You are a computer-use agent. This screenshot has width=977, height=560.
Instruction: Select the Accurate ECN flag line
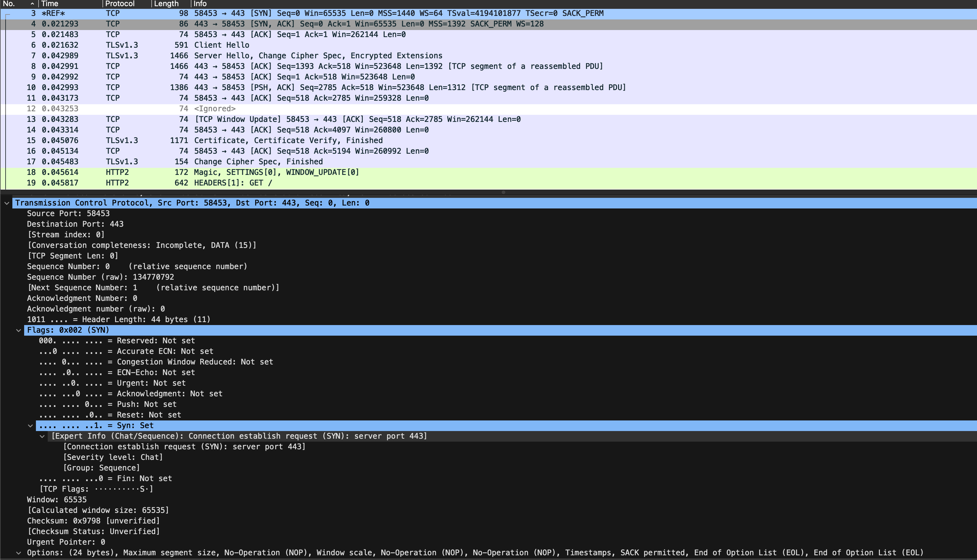[x=126, y=352]
